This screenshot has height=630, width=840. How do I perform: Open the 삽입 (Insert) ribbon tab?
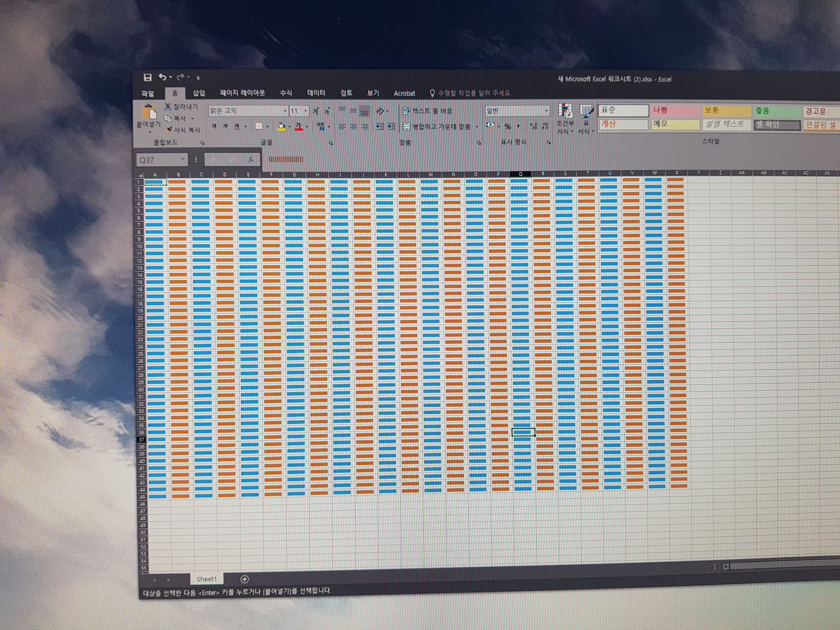coord(199,93)
